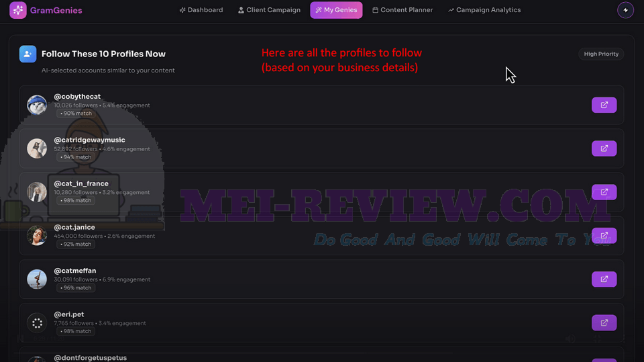Viewport: 644px width, 362px height.
Task: Select the @catmeffan username
Action: tap(75, 271)
